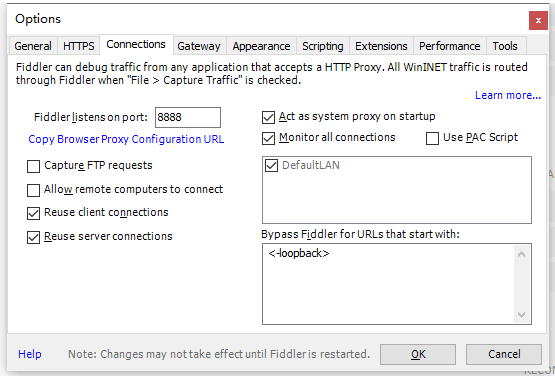Enable Capture FTP requests checkbox
Screen dimensions: 555x376
pos(33,166)
